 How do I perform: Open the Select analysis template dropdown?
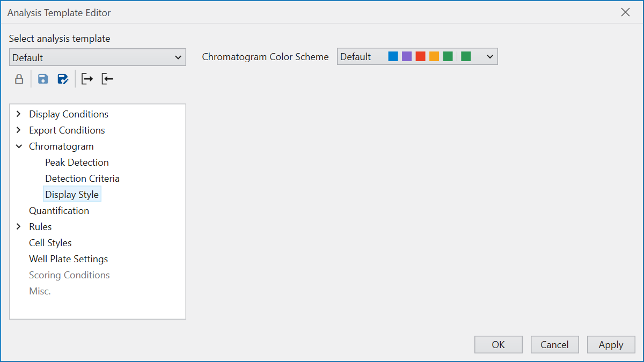pos(178,56)
